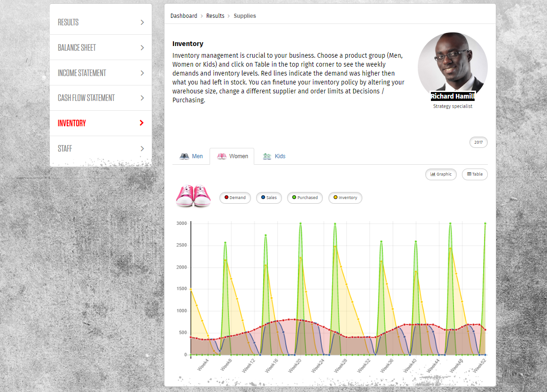Click the grid icon in Table button
Screen dimensions: 547x392
click(x=469, y=174)
